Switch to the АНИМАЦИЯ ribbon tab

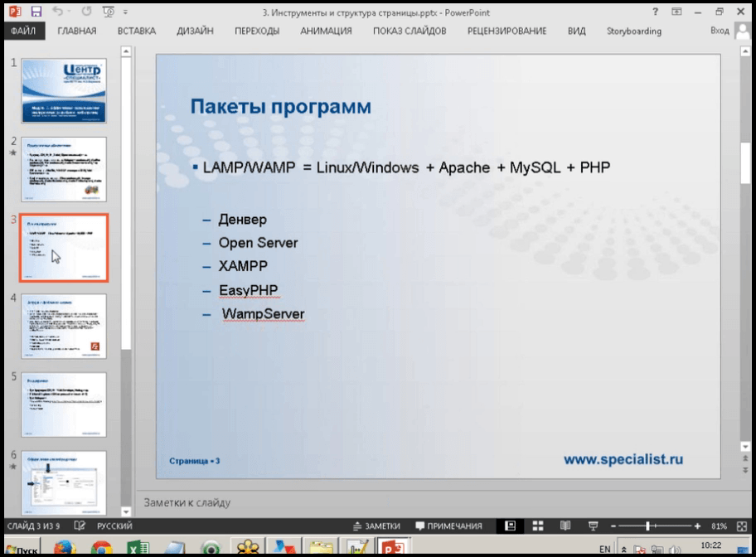click(x=326, y=31)
